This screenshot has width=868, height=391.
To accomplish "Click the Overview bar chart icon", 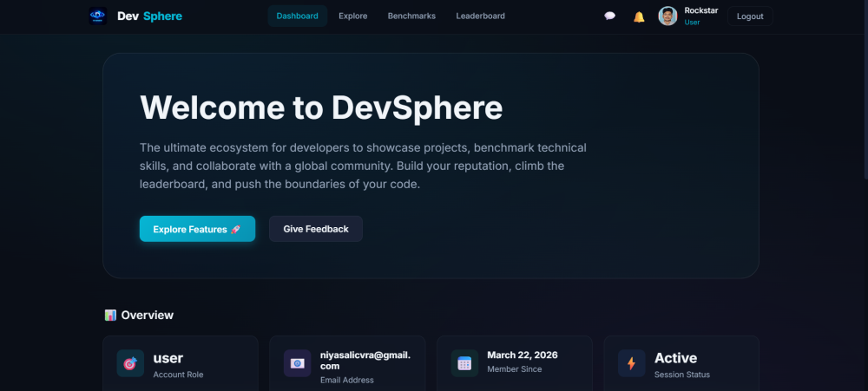I will (x=110, y=316).
